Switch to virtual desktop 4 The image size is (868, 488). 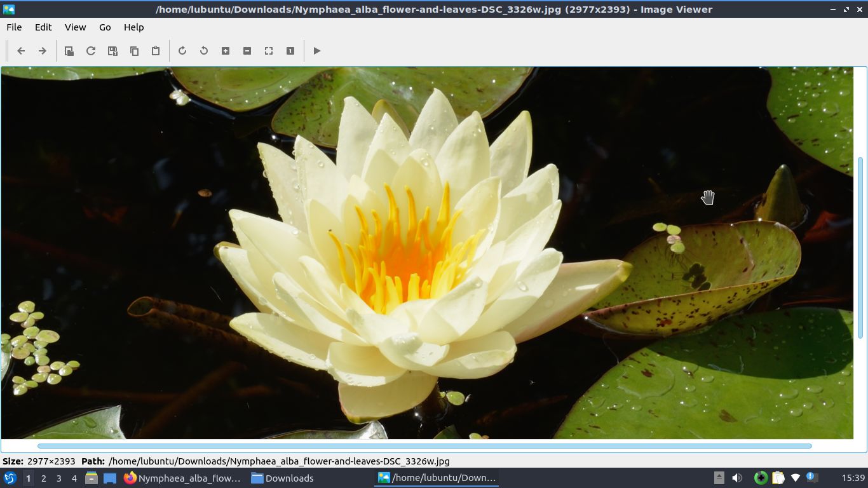coord(74,478)
